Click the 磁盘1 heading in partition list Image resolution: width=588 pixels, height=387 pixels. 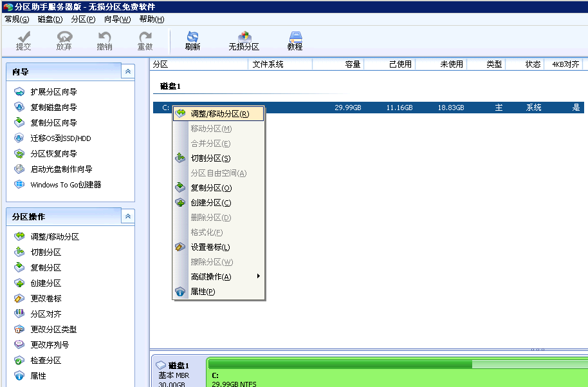pos(170,86)
